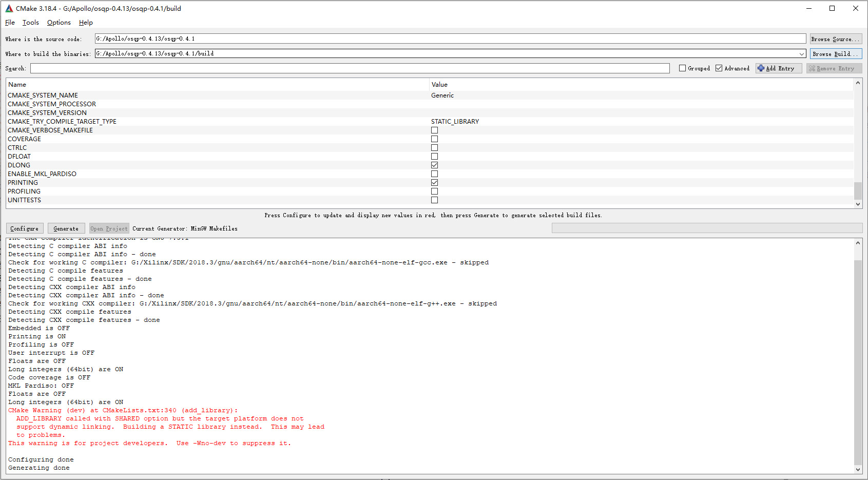Disable the PRINTING checkbox

point(435,183)
